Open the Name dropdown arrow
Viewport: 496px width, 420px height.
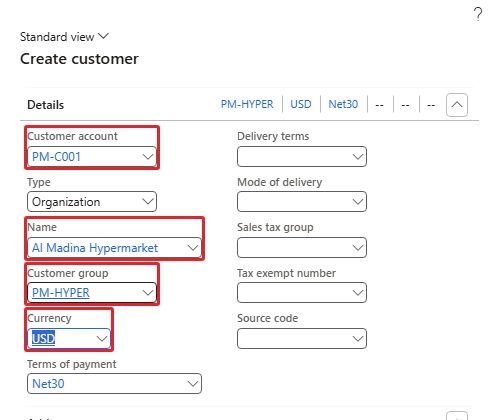pyautogui.click(x=193, y=248)
